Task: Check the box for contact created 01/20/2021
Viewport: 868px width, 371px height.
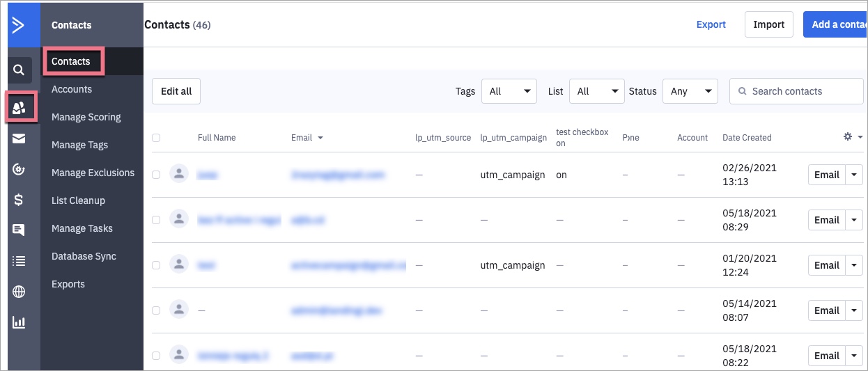Action: (x=156, y=265)
